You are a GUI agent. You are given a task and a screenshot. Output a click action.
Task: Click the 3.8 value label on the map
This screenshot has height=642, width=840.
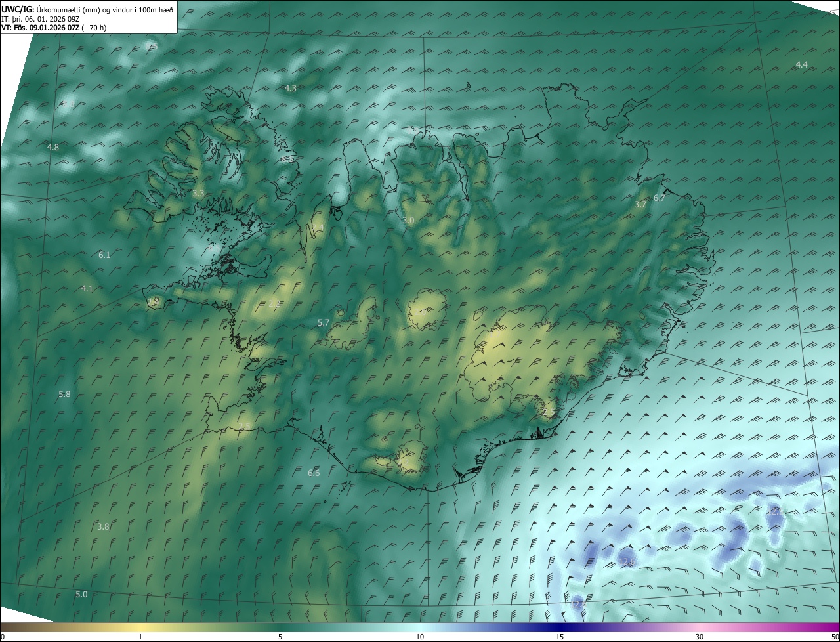point(103,526)
